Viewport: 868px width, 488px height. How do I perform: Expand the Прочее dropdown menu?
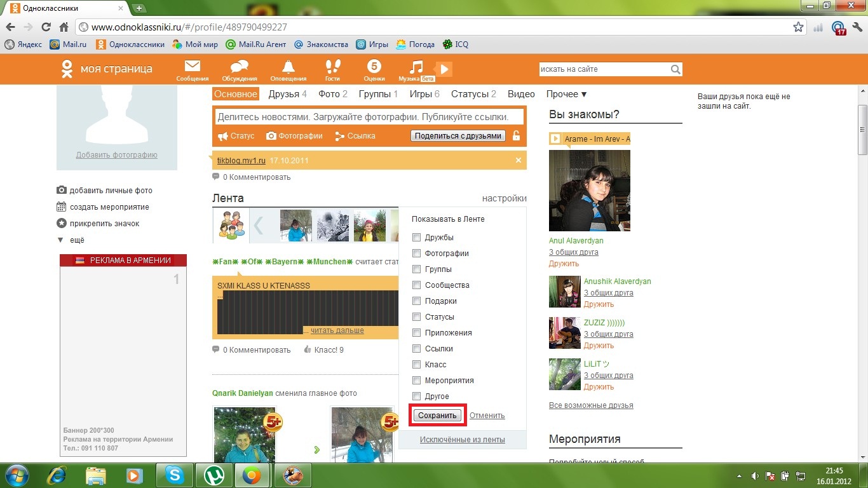(566, 94)
